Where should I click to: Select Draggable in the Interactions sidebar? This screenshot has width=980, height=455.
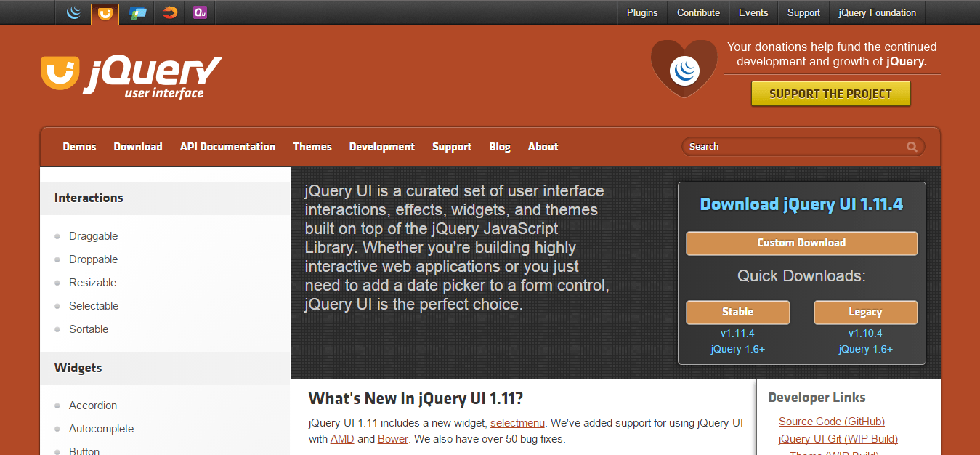[93, 235]
